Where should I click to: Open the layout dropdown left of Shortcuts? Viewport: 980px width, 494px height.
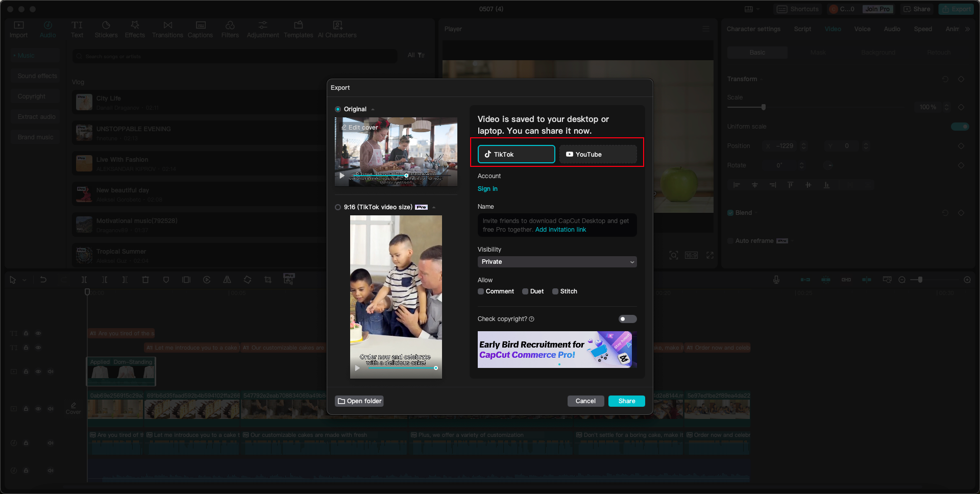[x=752, y=9]
